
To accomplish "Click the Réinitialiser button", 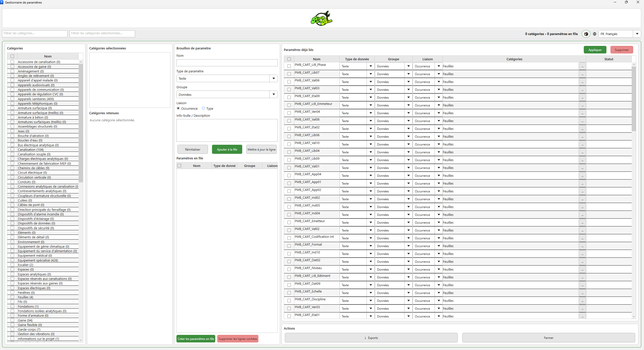I will coord(193,149).
